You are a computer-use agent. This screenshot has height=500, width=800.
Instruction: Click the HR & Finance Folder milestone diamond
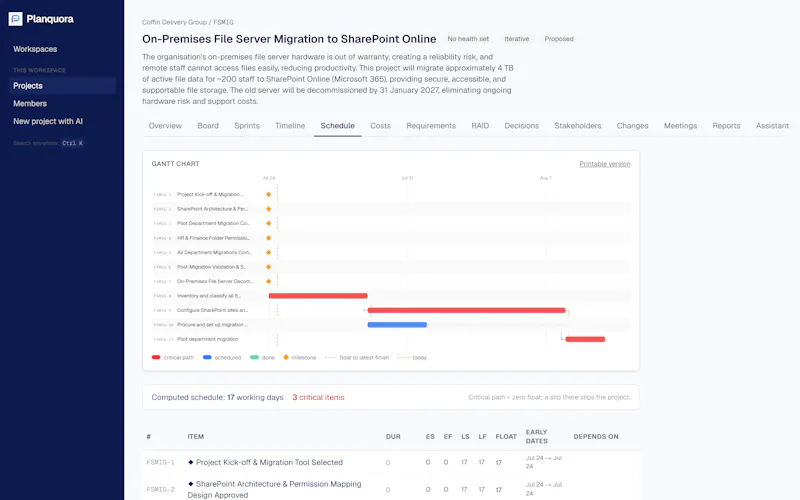point(268,238)
